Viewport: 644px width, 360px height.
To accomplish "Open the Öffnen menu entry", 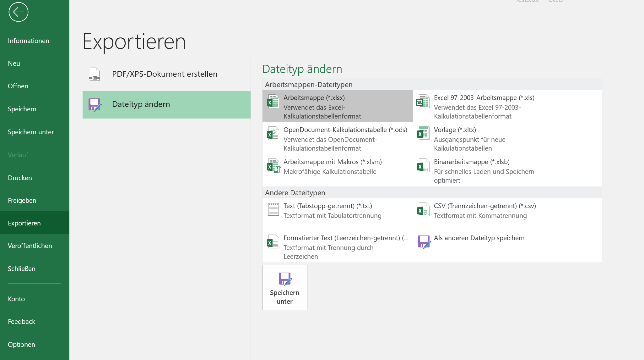I will [x=35, y=86].
